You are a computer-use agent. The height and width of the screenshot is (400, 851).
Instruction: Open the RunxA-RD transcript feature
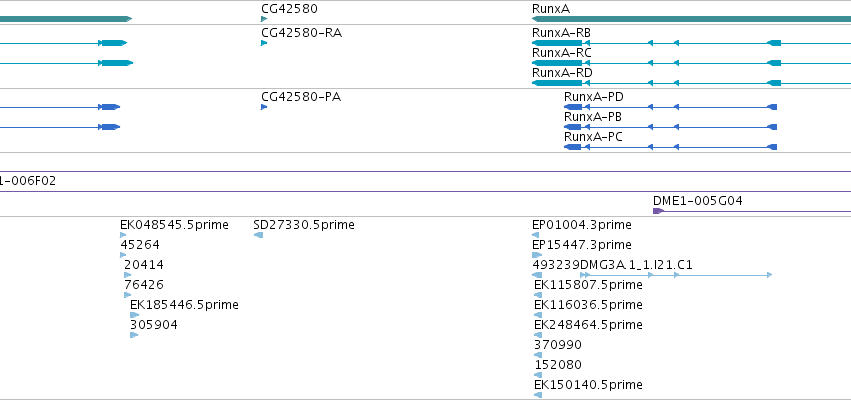coord(691,83)
